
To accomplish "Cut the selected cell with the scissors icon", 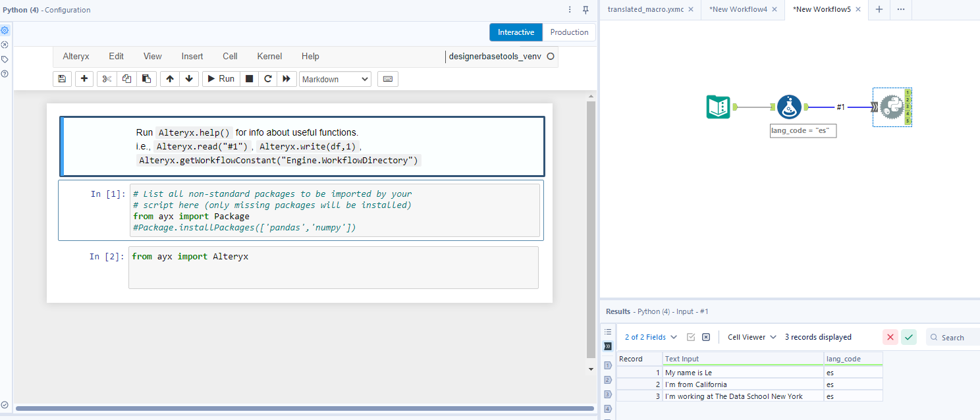I will (x=107, y=79).
